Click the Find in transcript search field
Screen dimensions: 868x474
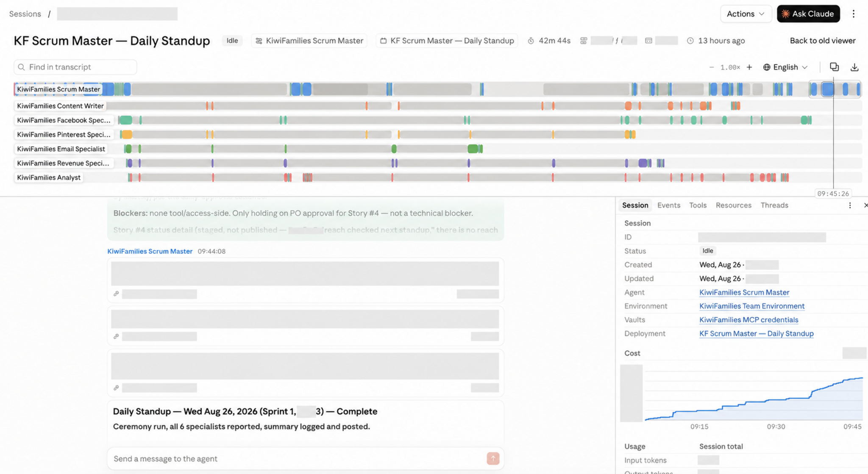[x=75, y=67]
